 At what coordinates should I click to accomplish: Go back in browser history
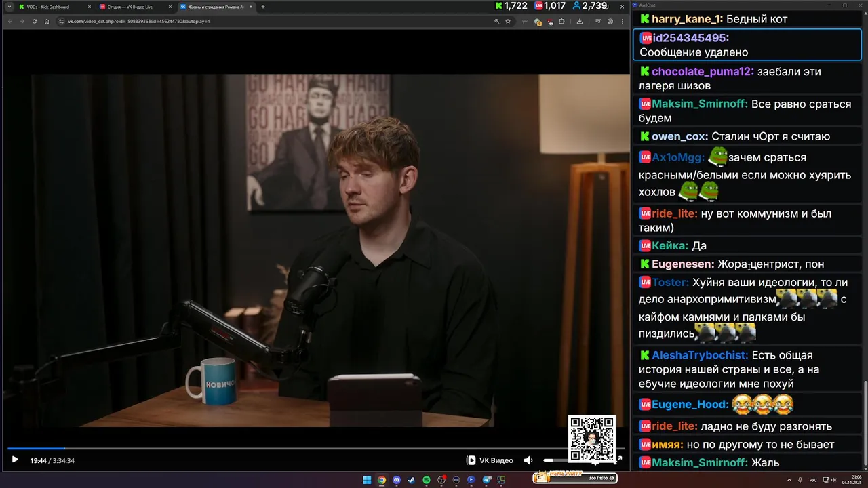[x=9, y=21]
